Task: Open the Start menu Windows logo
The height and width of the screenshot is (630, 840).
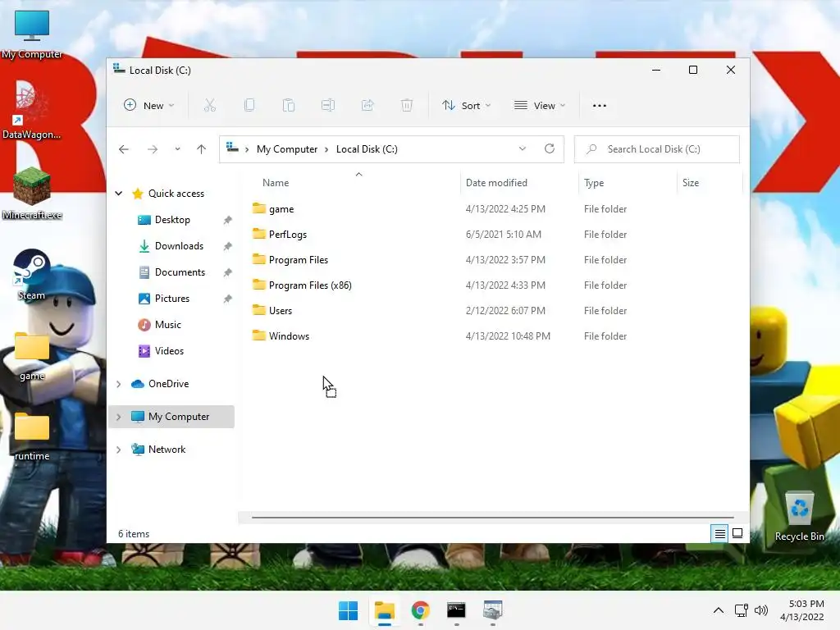Action: tap(348, 610)
